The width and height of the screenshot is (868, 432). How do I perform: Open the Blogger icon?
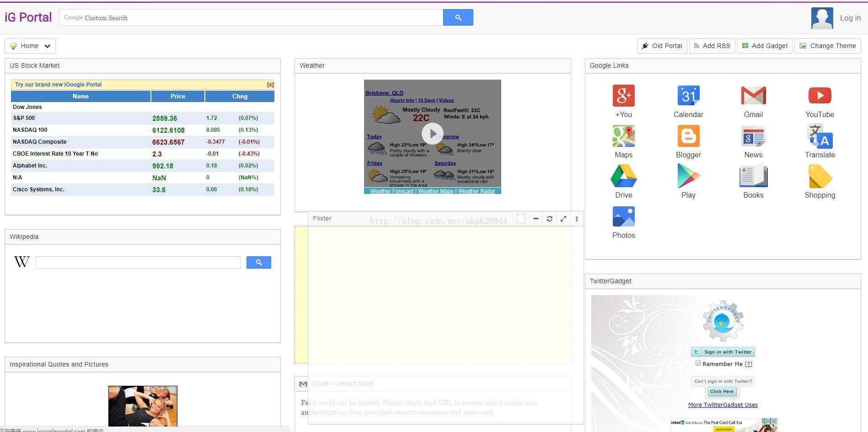pos(688,136)
